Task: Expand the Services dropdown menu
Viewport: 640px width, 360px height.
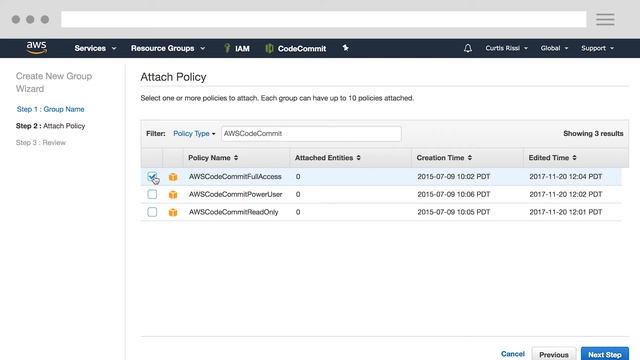Action: tap(95, 48)
